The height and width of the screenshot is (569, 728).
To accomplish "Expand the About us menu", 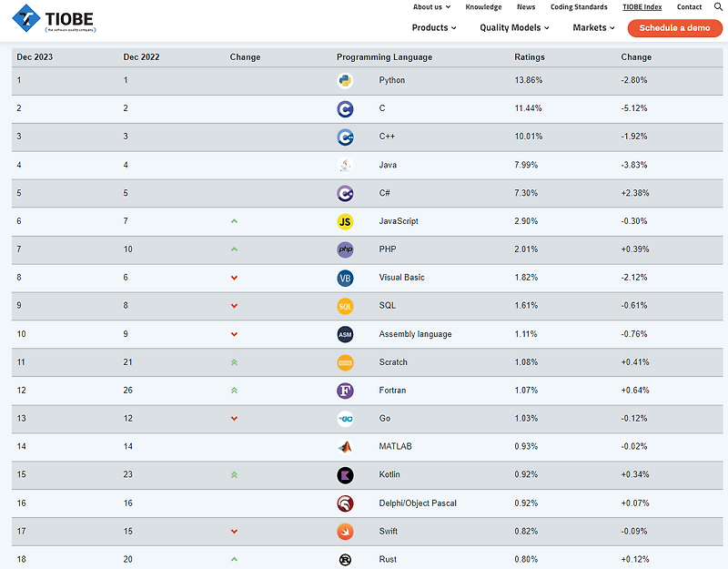I will click(431, 7).
